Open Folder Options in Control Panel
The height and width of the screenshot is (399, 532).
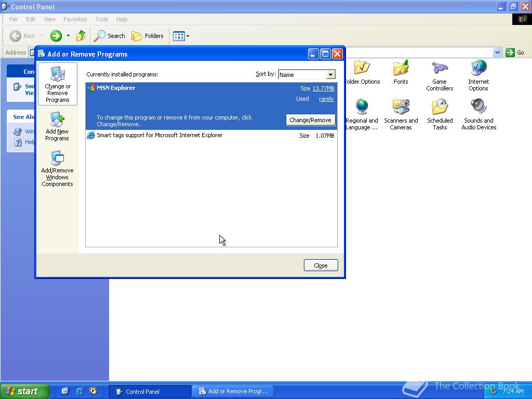click(362, 72)
